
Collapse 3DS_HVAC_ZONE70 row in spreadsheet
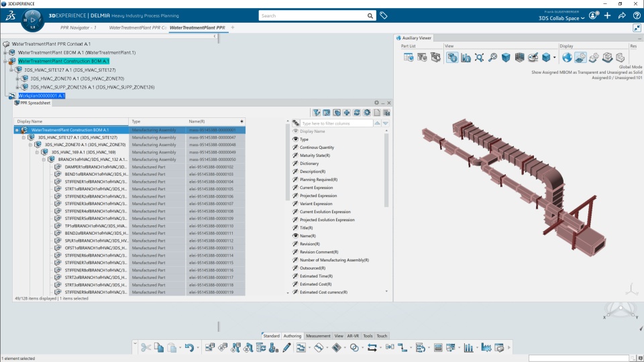(x=30, y=145)
